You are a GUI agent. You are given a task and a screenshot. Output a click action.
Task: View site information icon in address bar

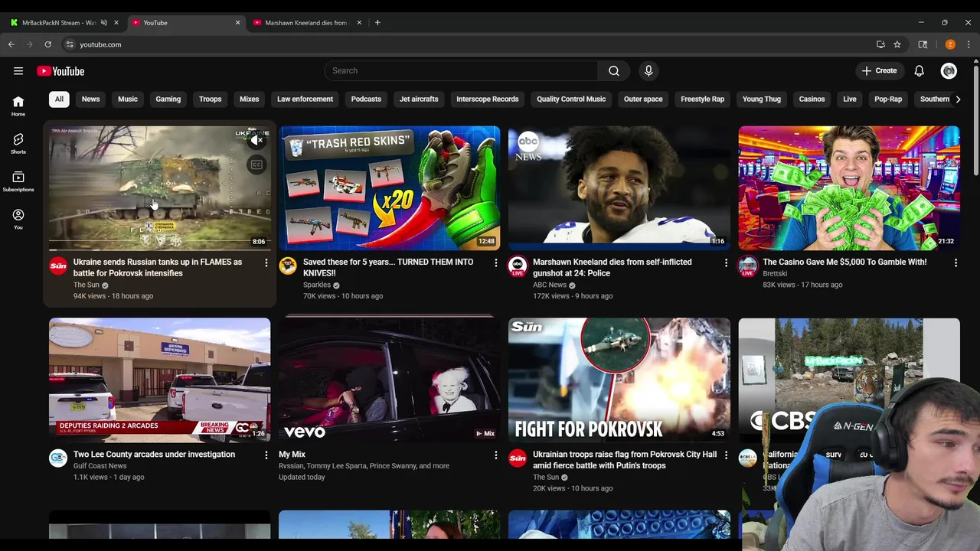[70, 44]
